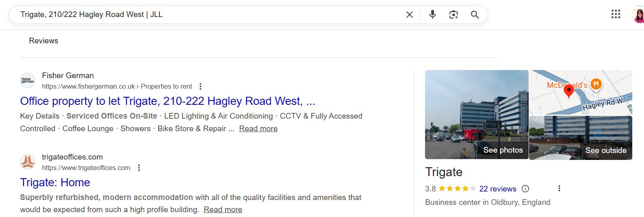Open more options for Fisher German result
The width and height of the screenshot is (644, 217).
tap(200, 86)
